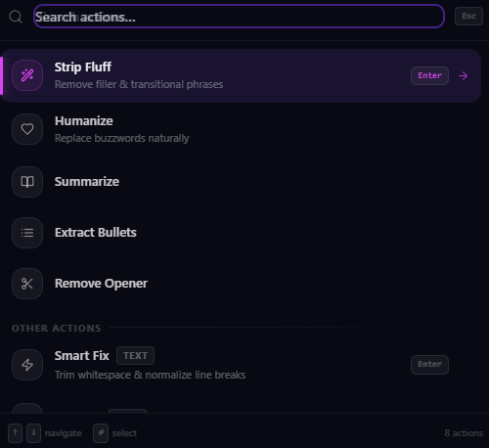
Task: Select the Extract Bullets action
Action: pos(241,233)
